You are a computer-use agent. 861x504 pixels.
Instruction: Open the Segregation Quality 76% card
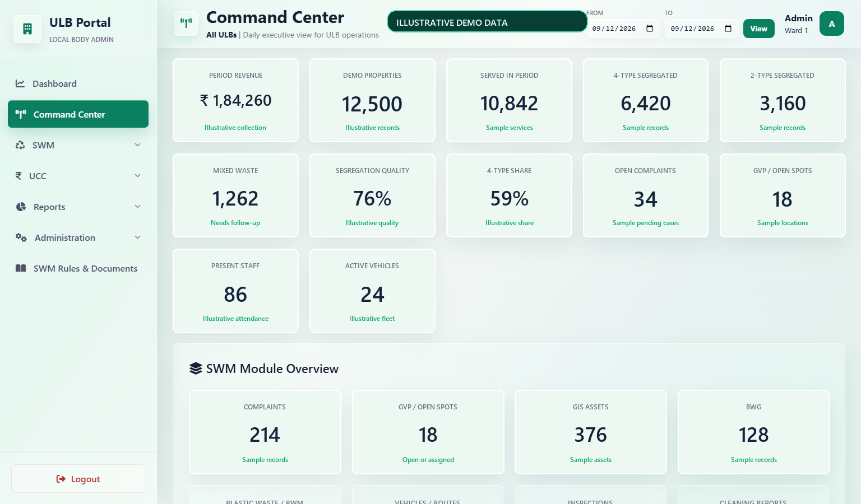(x=372, y=195)
